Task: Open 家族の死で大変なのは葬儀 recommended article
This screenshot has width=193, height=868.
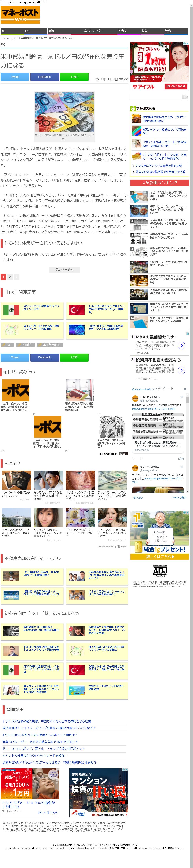Action: tap(80, 395)
